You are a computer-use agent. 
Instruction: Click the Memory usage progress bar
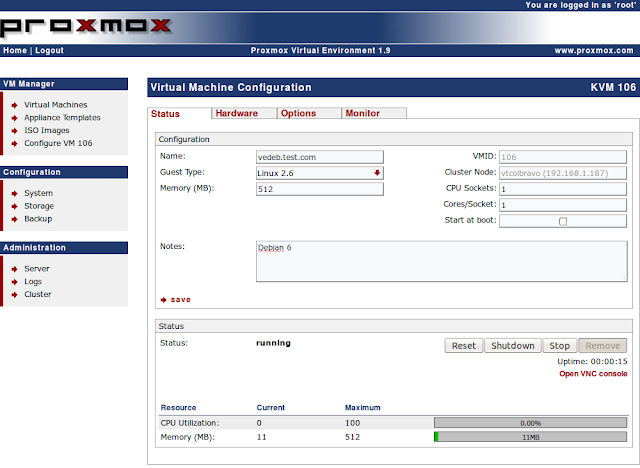tap(530, 437)
